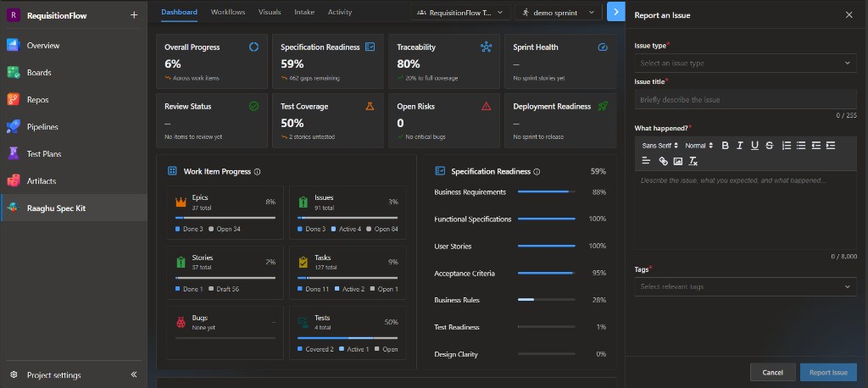Click the Bugs ladybug icon
The width and height of the screenshot is (868, 388).
point(181,322)
